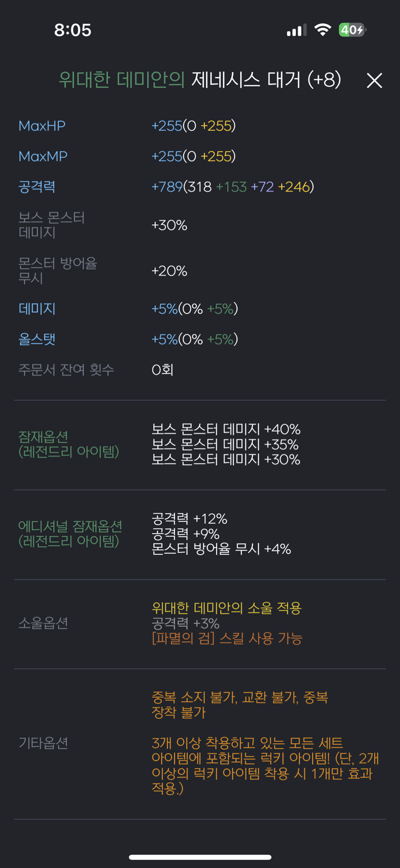
Task: Select the 데미지 stat label
Action: coord(37,308)
